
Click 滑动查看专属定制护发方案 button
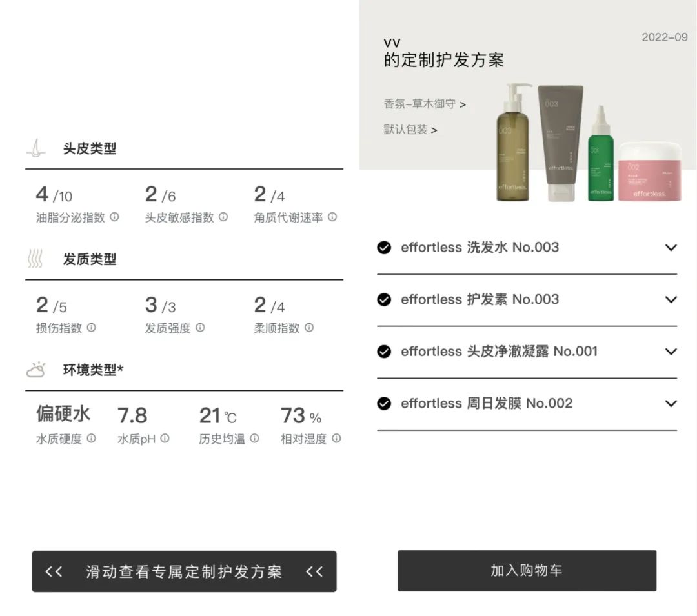tap(184, 571)
